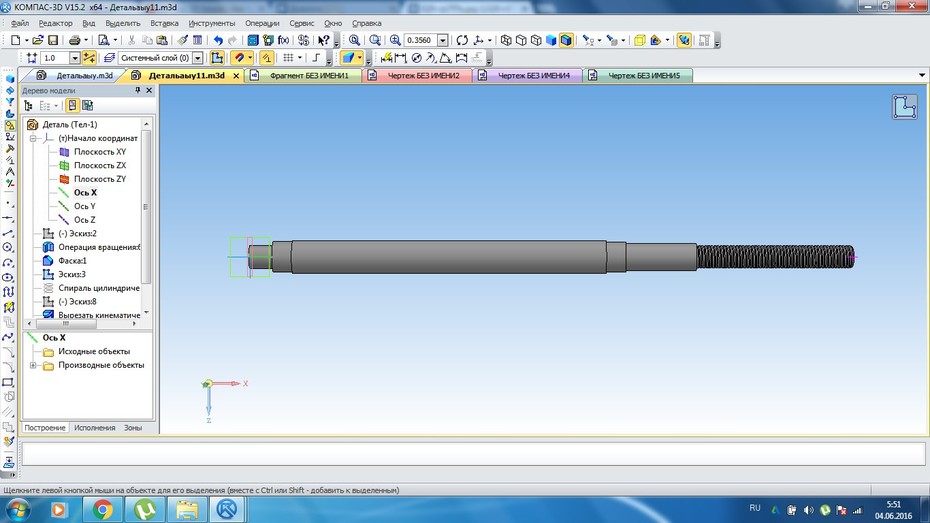Click the Save document icon
Viewport: 930px width, 523px height.
click(53, 40)
